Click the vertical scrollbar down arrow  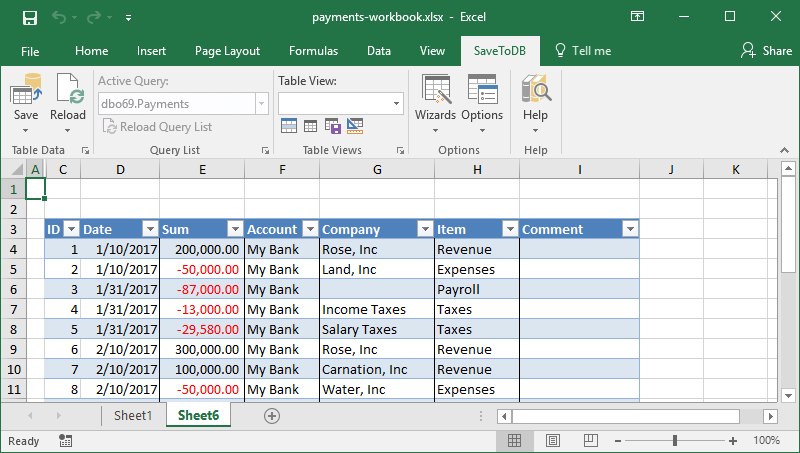pyautogui.click(x=788, y=395)
